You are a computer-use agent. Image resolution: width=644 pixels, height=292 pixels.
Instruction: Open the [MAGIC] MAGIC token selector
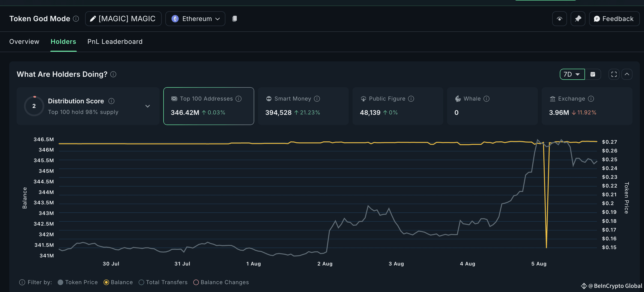pos(123,19)
